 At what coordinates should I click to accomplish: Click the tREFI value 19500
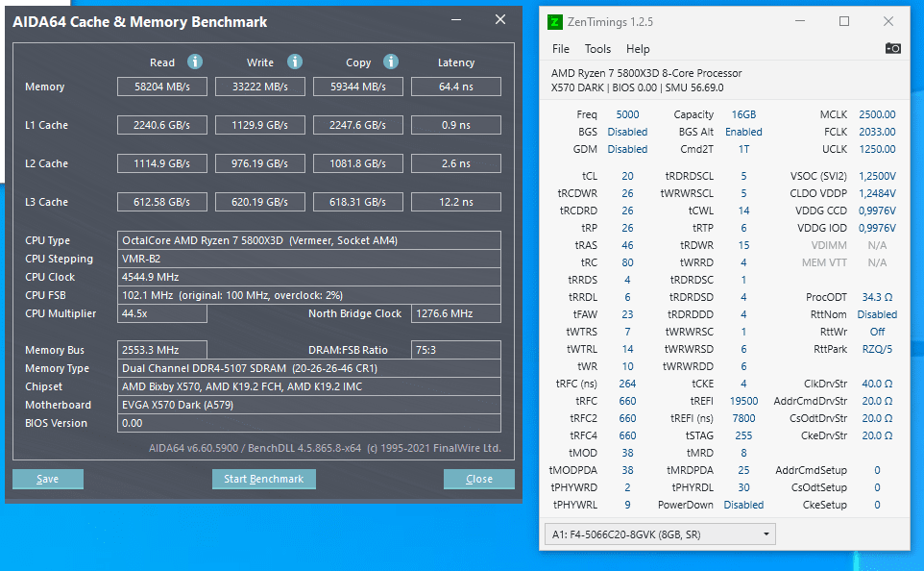(x=743, y=401)
